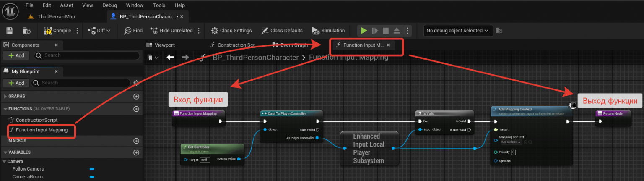Focus the Components search field
The width and height of the screenshot is (644, 181).
click(x=86, y=55)
